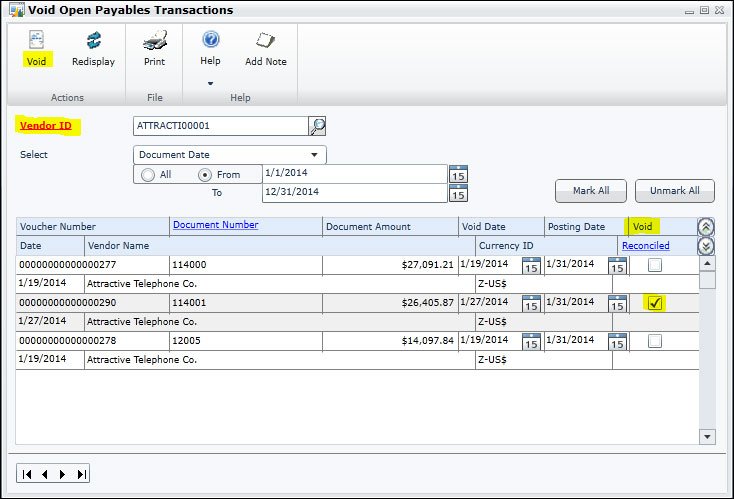Go to previous record navigation button

(x=44, y=474)
